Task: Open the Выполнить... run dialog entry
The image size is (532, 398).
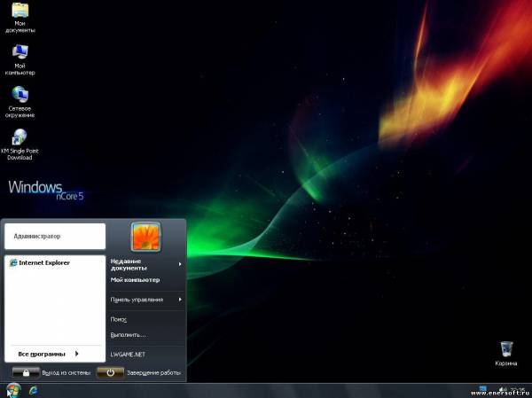Action: 146,335
